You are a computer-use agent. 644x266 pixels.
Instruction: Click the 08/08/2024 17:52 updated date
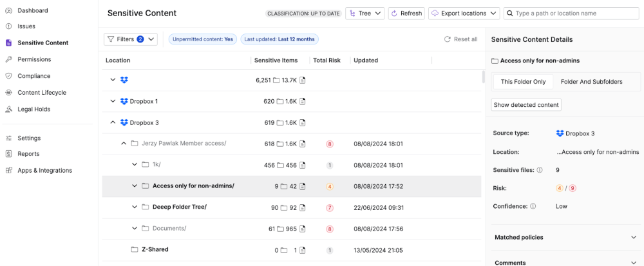point(378,186)
